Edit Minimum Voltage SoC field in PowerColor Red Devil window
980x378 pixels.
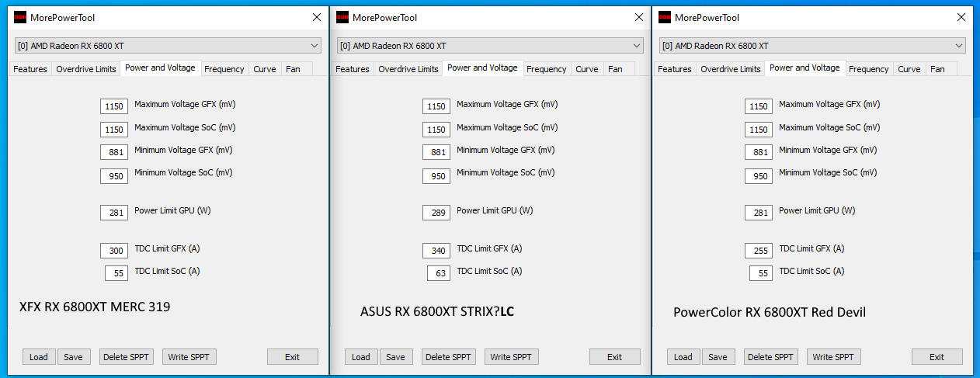coord(759,176)
